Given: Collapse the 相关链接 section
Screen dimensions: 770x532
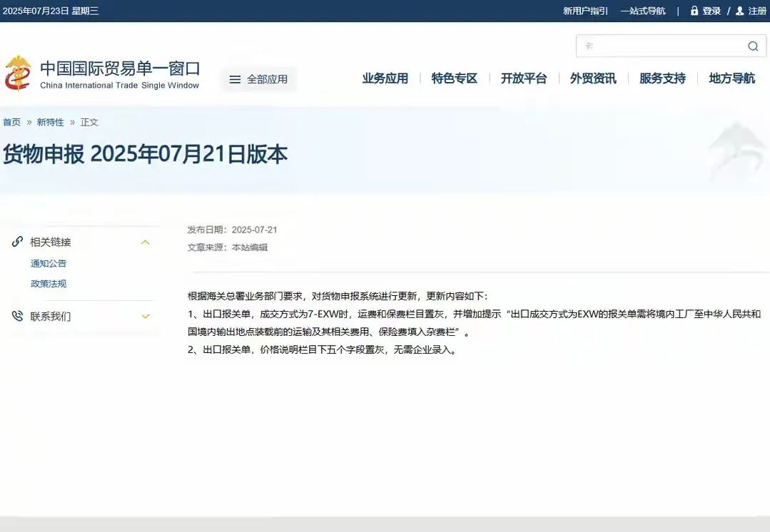Looking at the screenshot, I should click(x=146, y=241).
